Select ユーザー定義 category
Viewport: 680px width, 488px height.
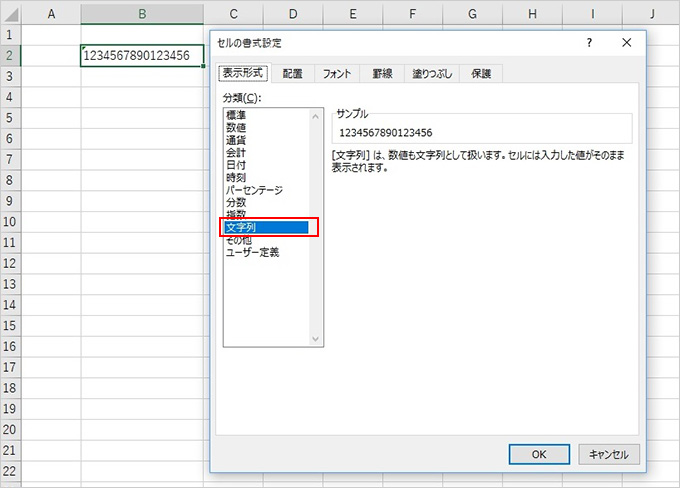[x=253, y=253]
